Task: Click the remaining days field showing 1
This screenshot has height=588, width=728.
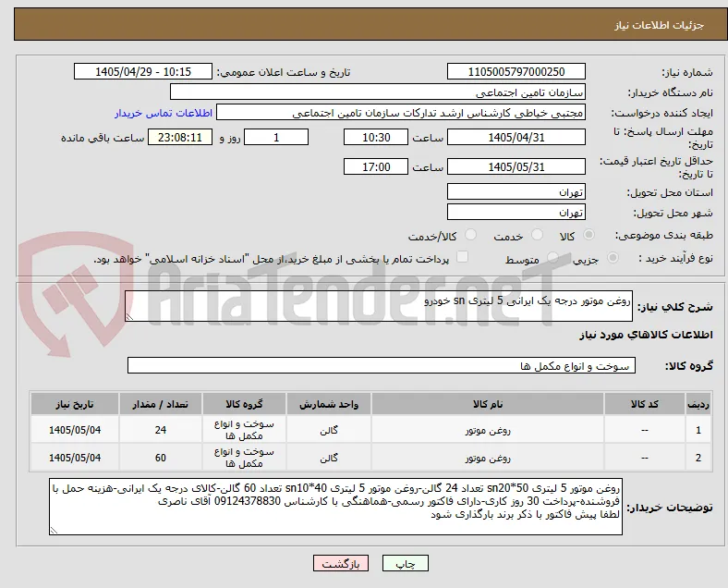Action: point(276,137)
